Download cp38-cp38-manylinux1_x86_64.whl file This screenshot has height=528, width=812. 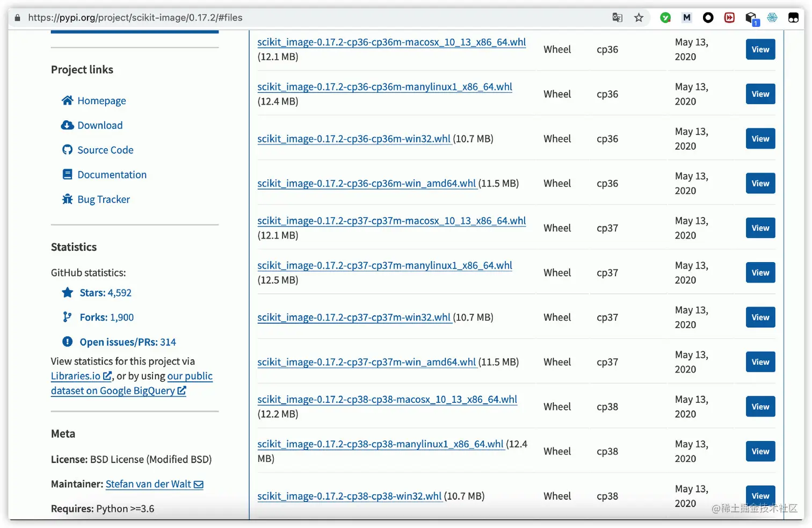tap(380, 444)
